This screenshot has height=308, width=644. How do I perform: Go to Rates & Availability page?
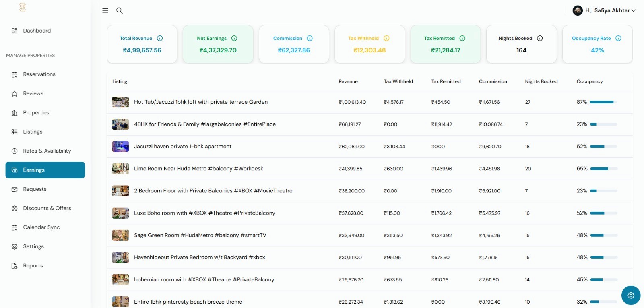[47, 151]
